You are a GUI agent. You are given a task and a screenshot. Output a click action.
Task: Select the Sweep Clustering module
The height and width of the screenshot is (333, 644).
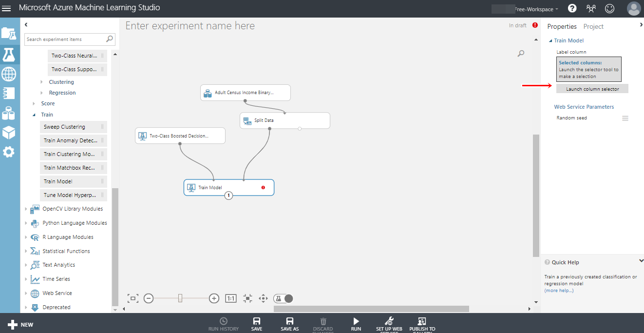73,127
